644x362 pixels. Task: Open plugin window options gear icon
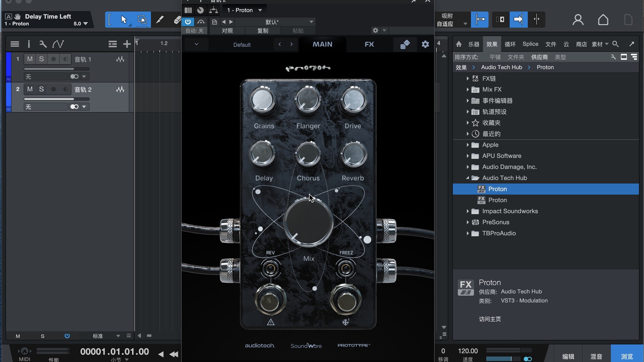pyautogui.click(x=375, y=31)
